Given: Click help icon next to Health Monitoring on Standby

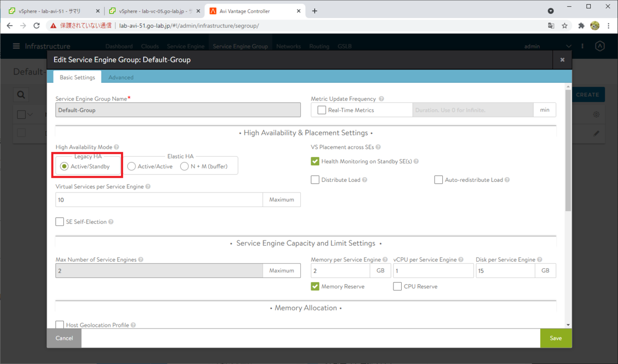Looking at the screenshot, I should pos(416,162).
